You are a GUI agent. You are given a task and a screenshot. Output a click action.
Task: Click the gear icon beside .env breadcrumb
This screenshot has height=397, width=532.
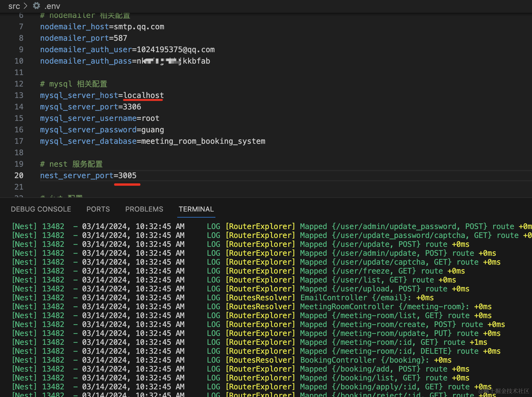click(x=37, y=6)
